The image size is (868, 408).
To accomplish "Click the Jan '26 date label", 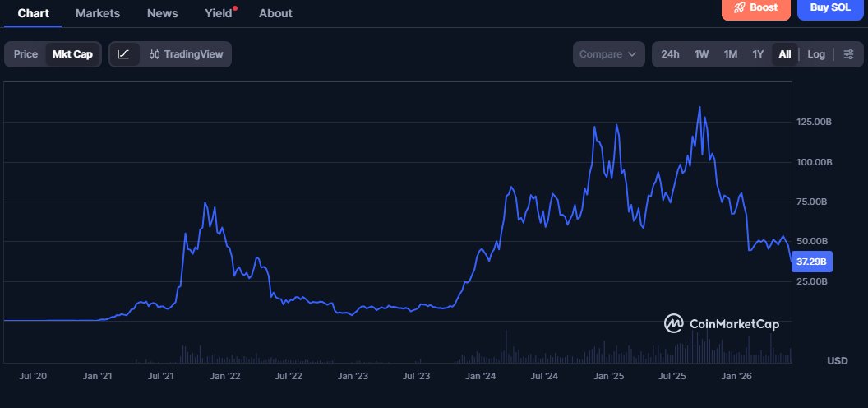I will tap(736, 377).
